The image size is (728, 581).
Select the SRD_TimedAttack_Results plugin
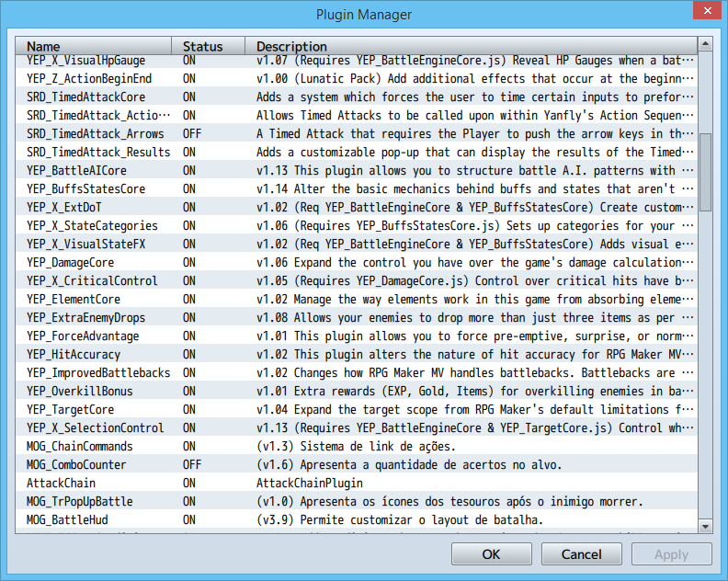[x=356, y=153]
